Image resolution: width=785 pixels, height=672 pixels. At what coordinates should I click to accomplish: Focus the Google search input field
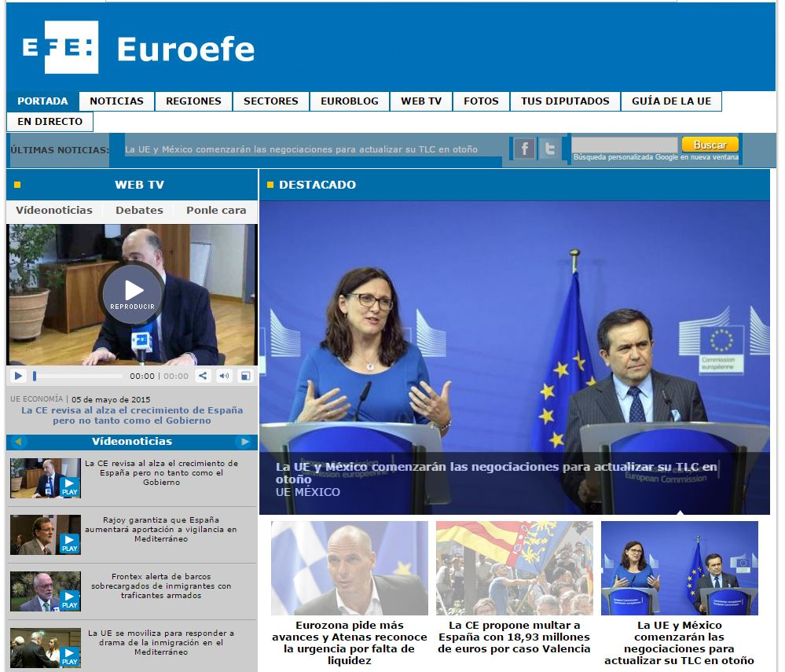point(625,145)
